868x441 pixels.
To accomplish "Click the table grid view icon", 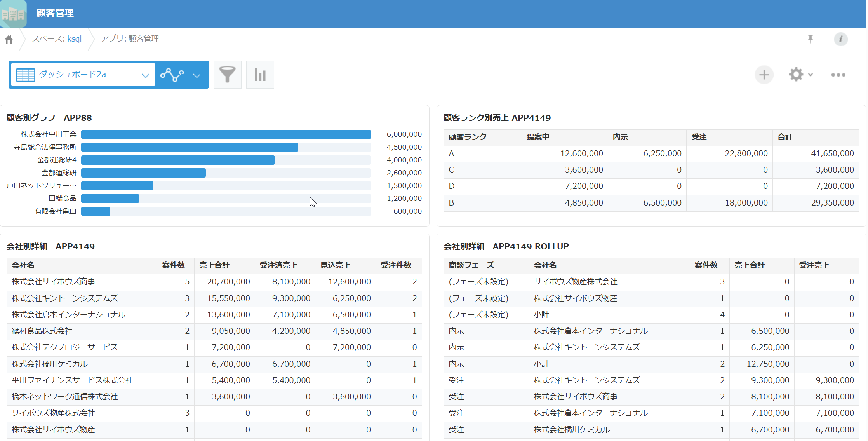I will coord(26,75).
